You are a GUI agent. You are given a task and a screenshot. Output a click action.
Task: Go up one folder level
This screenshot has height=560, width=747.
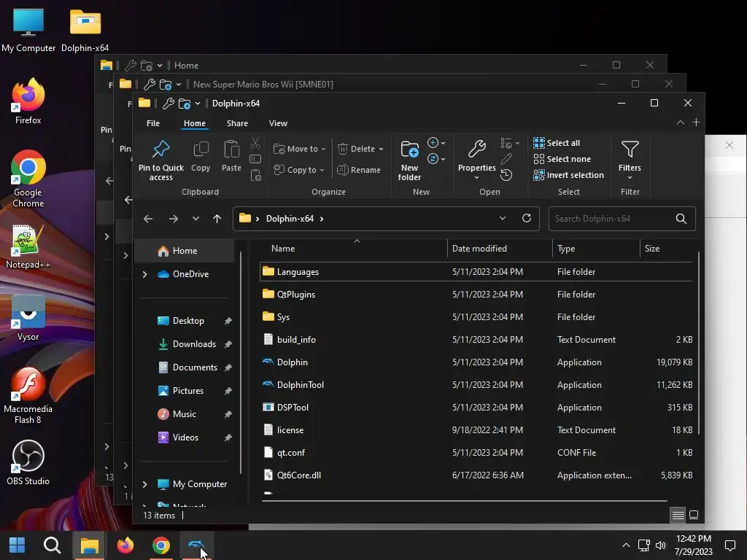pyautogui.click(x=217, y=219)
